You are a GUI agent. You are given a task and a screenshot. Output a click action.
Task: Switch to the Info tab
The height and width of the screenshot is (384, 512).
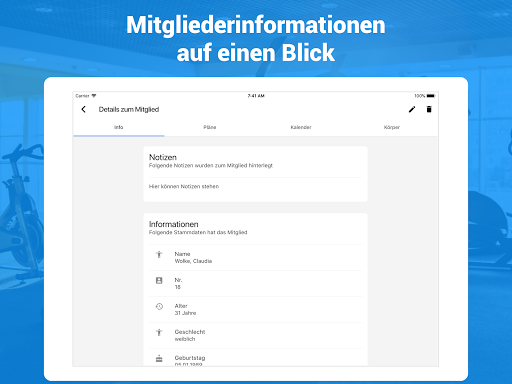coord(119,127)
